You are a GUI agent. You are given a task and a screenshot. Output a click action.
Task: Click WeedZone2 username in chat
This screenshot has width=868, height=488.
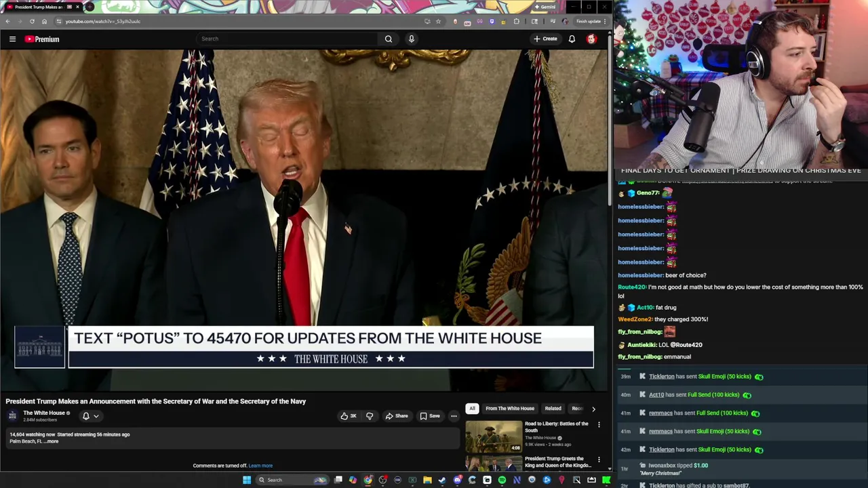click(635, 319)
